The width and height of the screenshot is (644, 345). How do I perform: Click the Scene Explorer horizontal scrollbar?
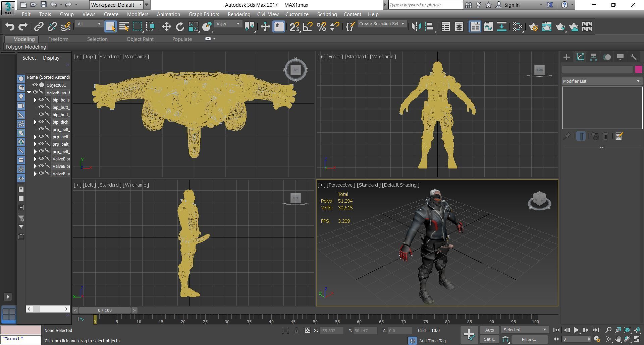coord(48,309)
